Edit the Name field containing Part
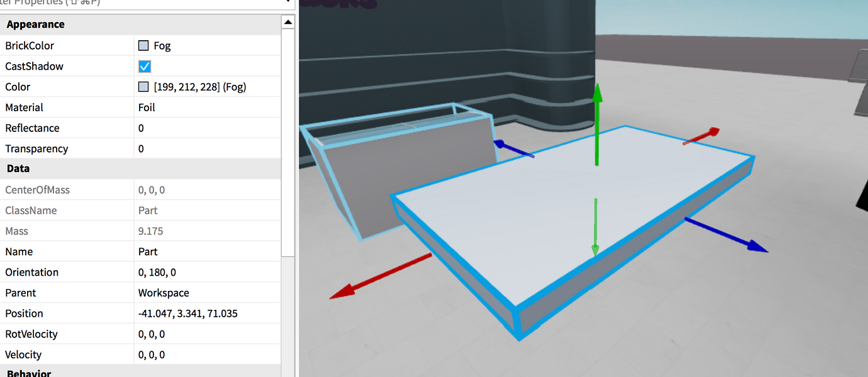Viewport: 868px width, 377px height. coord(189,251)
